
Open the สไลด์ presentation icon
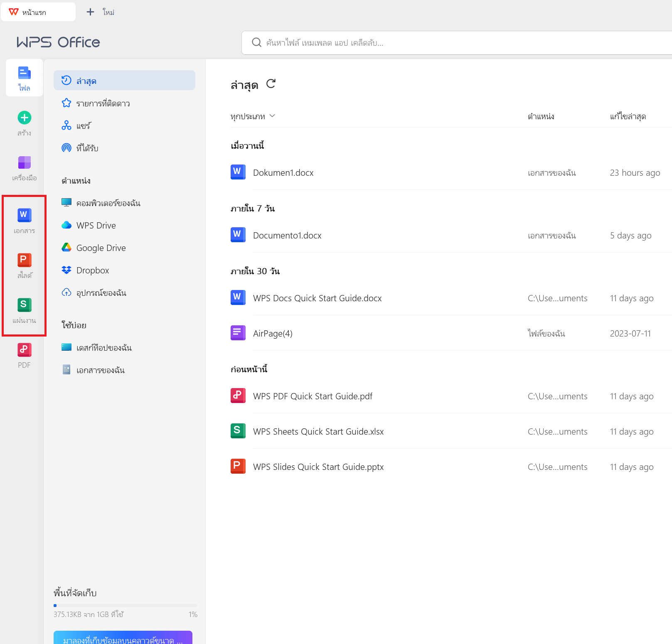click(24, 260)
